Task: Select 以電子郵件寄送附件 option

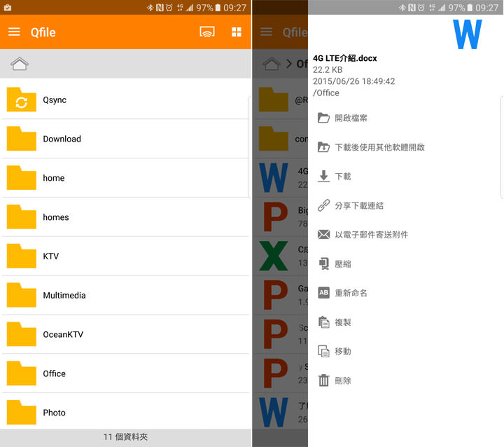Action: [x=371, y=235]
